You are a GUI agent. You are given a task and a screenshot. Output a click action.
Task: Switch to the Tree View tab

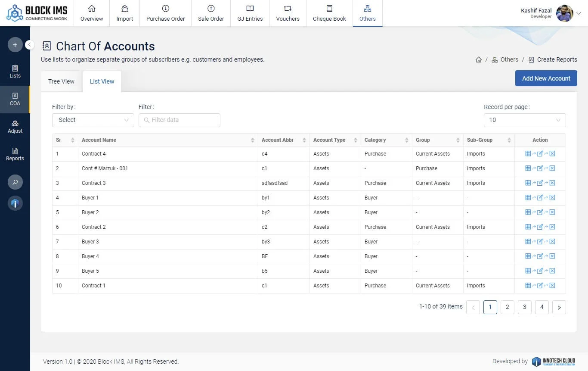61,81
